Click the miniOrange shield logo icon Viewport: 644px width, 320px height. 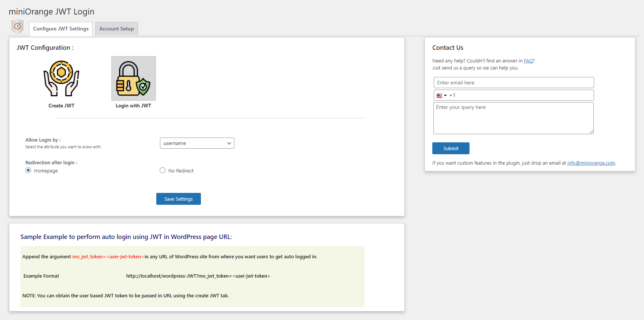pos(17,27)
